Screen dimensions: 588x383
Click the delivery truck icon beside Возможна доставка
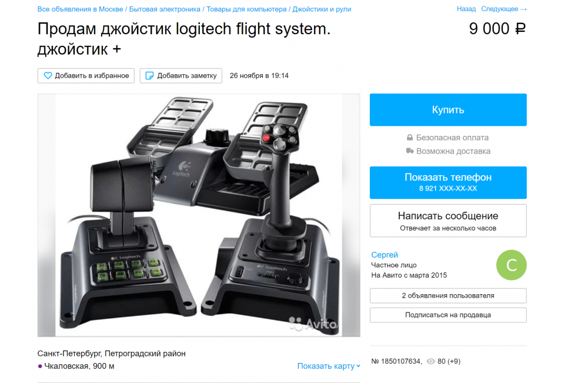tap(409, 151)
